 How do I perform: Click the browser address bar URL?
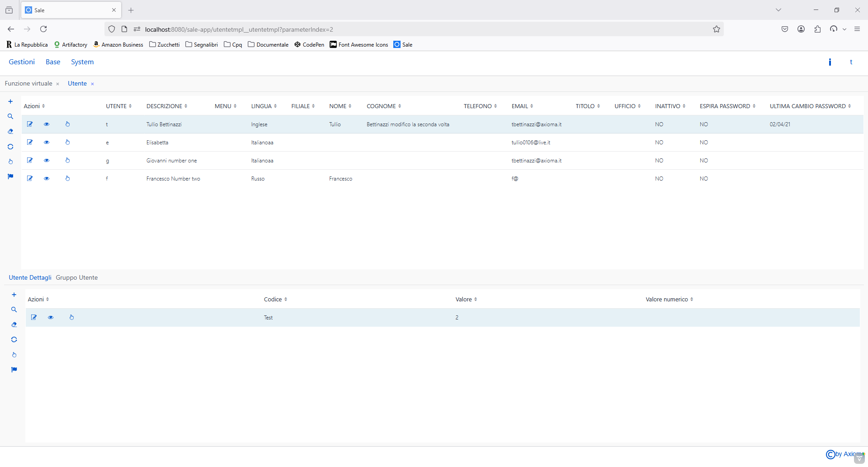[239, 29]
